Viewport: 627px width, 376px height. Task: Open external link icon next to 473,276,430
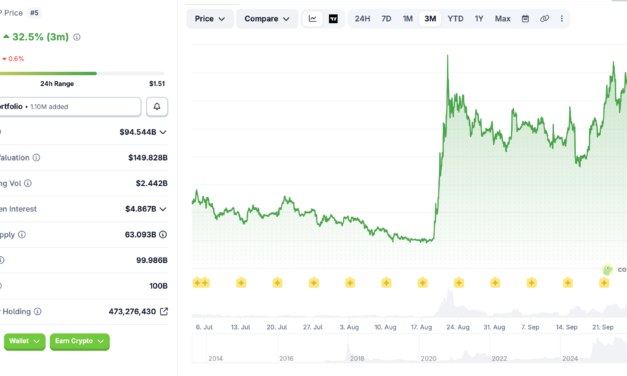pos(164,312)
